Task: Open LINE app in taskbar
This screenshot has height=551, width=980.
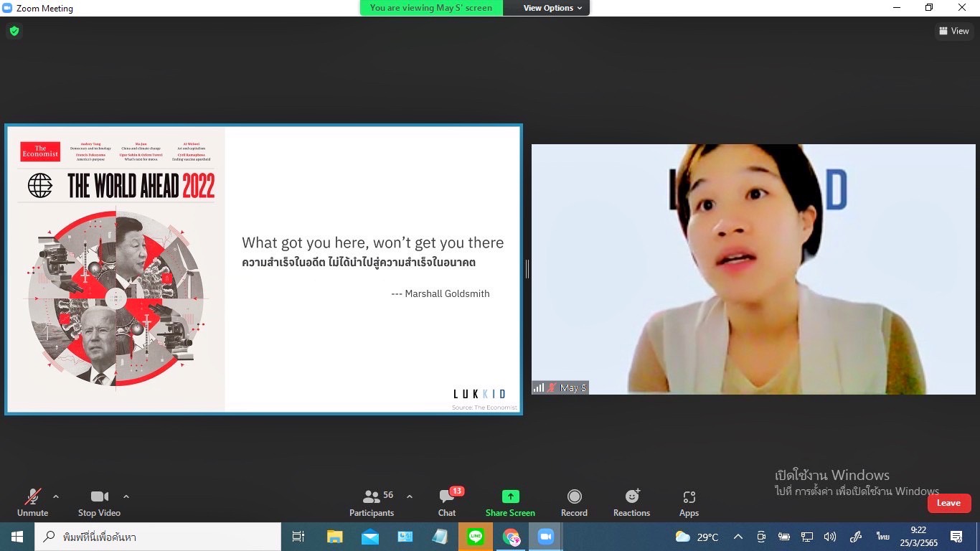Action: click(475, 537)
